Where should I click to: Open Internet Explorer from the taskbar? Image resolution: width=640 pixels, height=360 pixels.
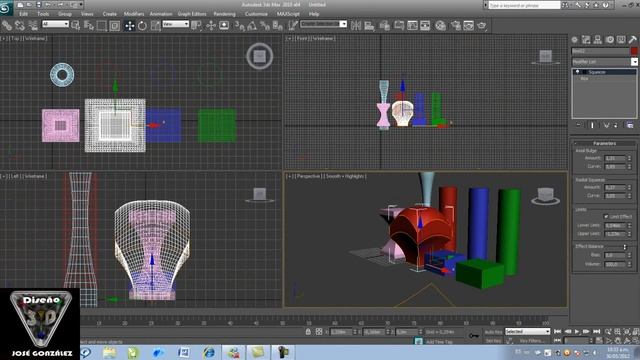coord(209,352)
